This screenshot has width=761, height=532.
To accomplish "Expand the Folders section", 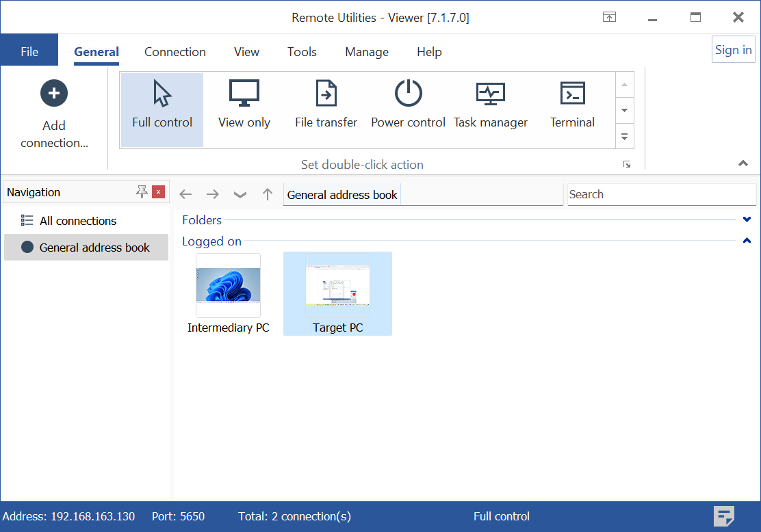I will point(747,220).
